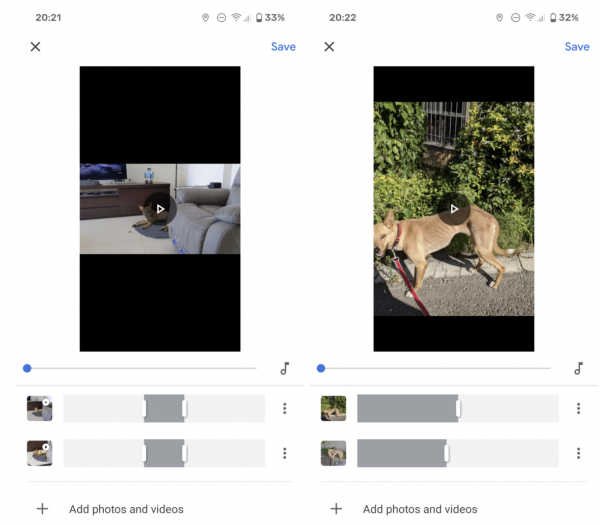
Task: Close the right movie editor with X
Action: coord(329,47)
